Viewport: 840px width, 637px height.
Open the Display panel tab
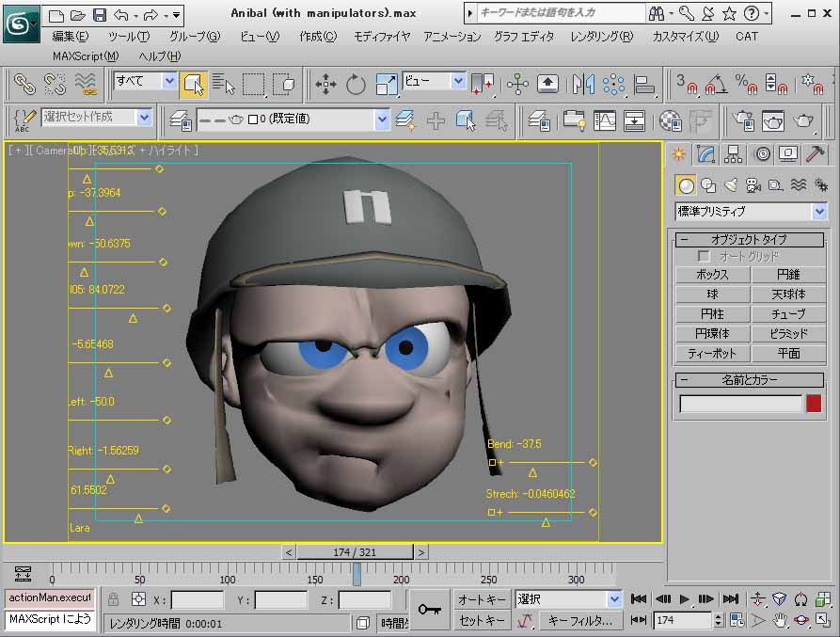click(788, 154)
